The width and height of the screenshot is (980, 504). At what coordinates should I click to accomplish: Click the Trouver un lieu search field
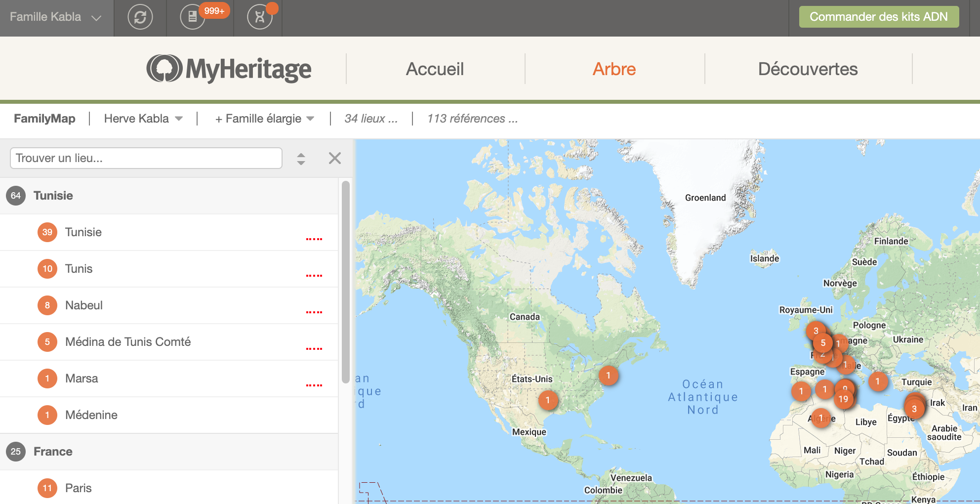pyautogui.click(x=146, y=158)
